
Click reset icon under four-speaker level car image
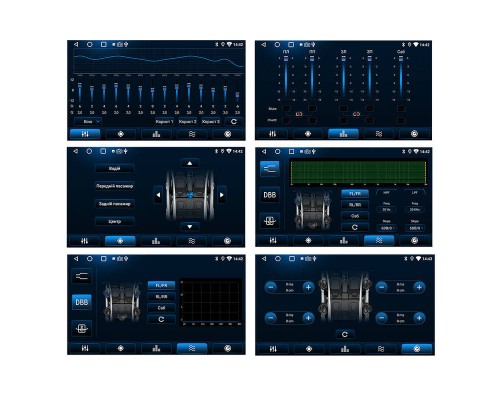click(x=345, y=334)
